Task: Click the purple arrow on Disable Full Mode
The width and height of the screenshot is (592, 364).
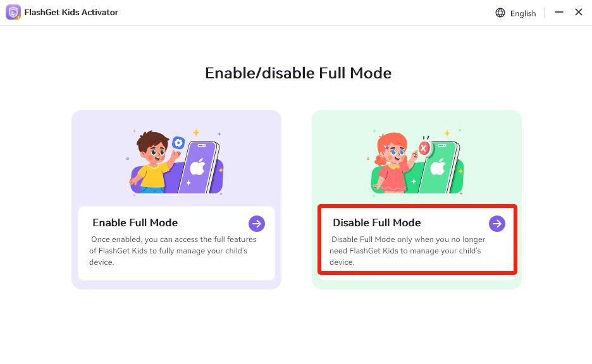Action: tap(496, 223)
